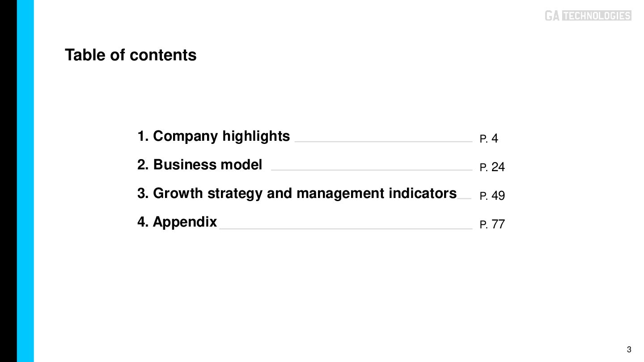
Task: Click the leader line after Business model
Action: pos(372,170)
